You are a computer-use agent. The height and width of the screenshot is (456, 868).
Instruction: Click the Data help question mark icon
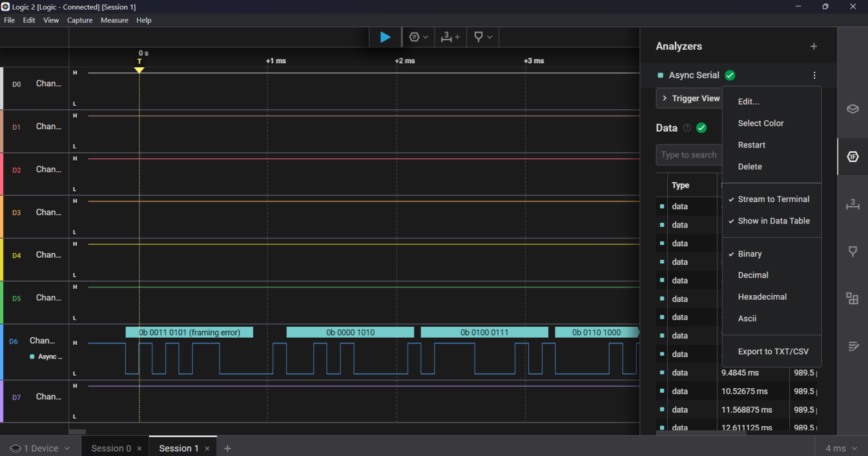click(x=687, y=128)
